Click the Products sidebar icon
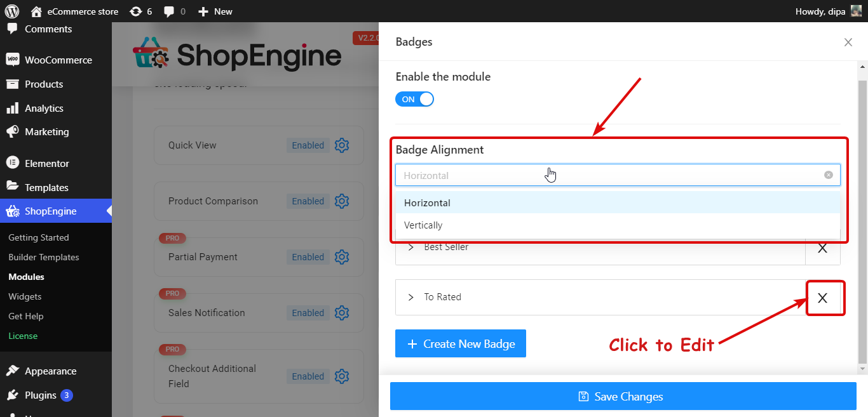The width and height of the screenshot is (868, 417). click(12, 84)
